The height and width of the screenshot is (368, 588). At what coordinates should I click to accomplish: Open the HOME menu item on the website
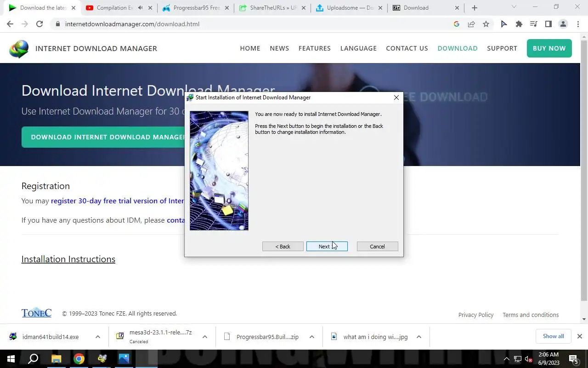coord(250,48)
